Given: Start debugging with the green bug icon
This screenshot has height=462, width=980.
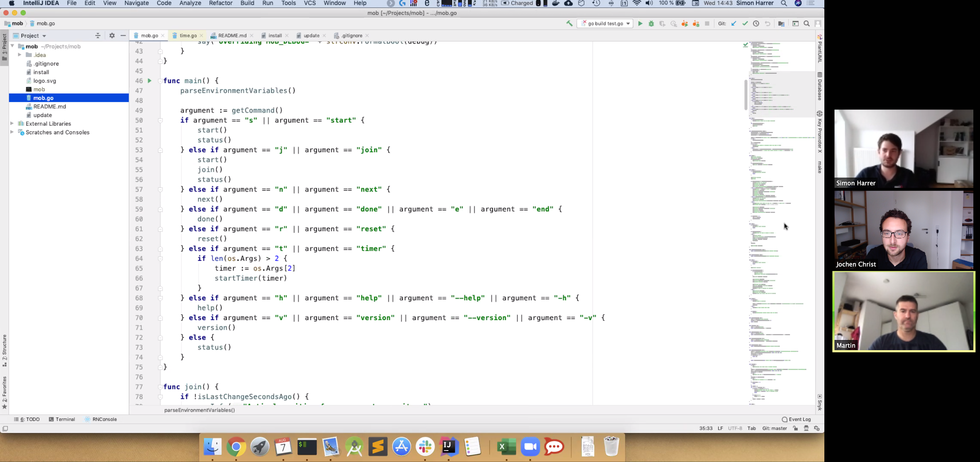Looking at the screenshot, I should (x=651, y=24).
